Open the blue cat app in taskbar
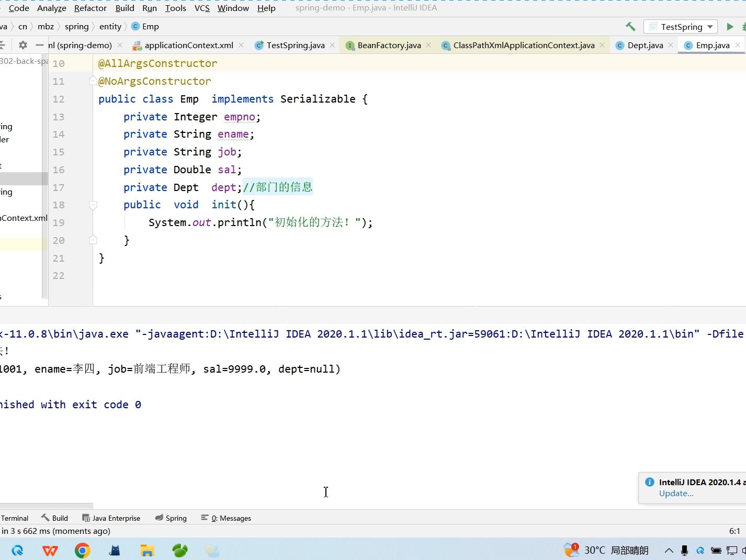This screenshot has height=560, width=746. pyautogui.click(x=115, y=550)
